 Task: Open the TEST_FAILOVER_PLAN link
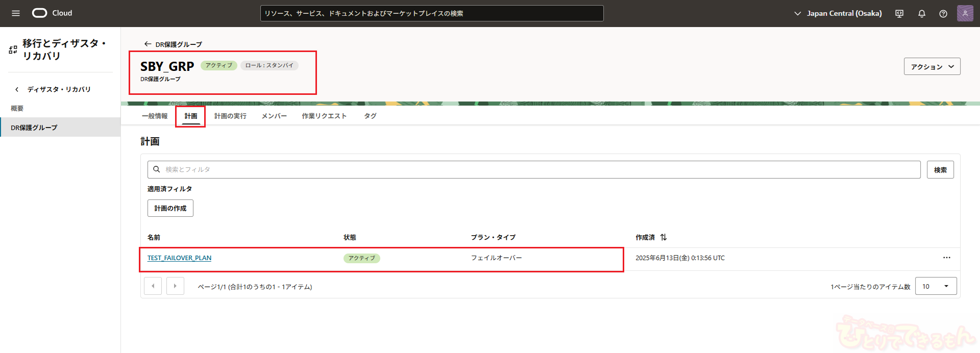(179, 258)
